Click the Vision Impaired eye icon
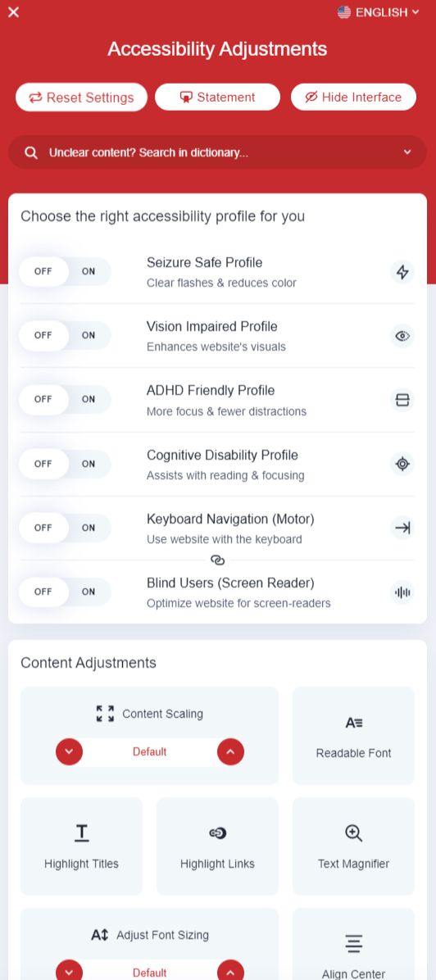436x980 pixels. 402,336
